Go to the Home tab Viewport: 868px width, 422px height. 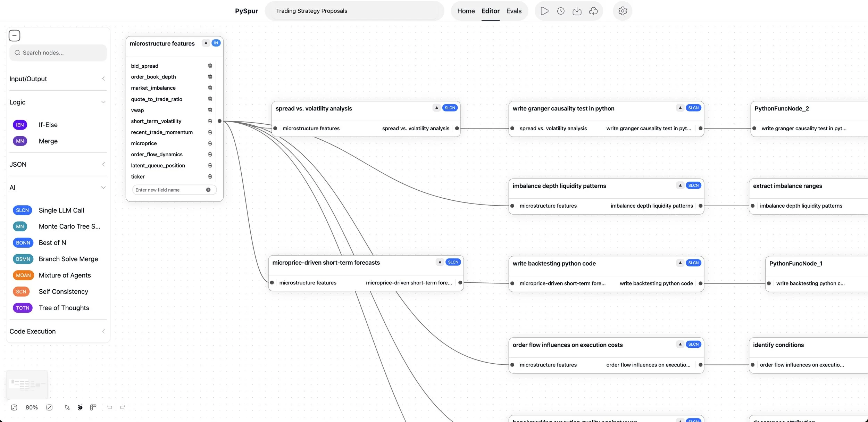466,11
